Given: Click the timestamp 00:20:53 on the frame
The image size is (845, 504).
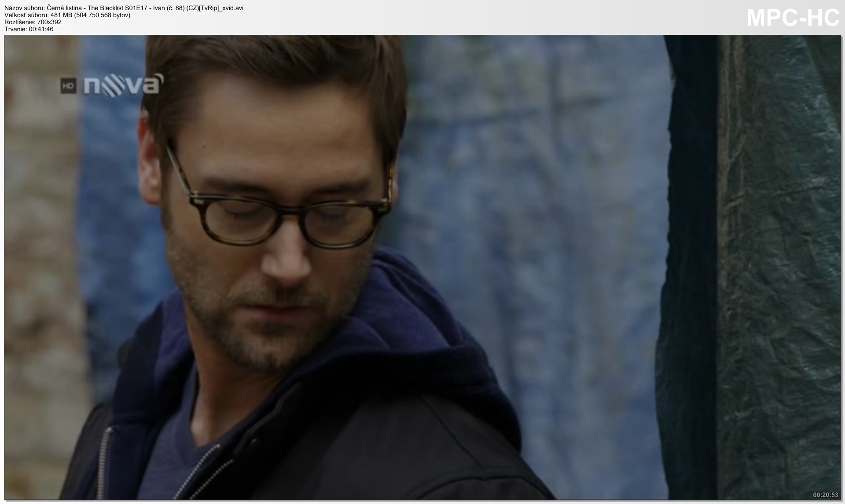Looking at the screenshot, I should [x=825, y=495].
